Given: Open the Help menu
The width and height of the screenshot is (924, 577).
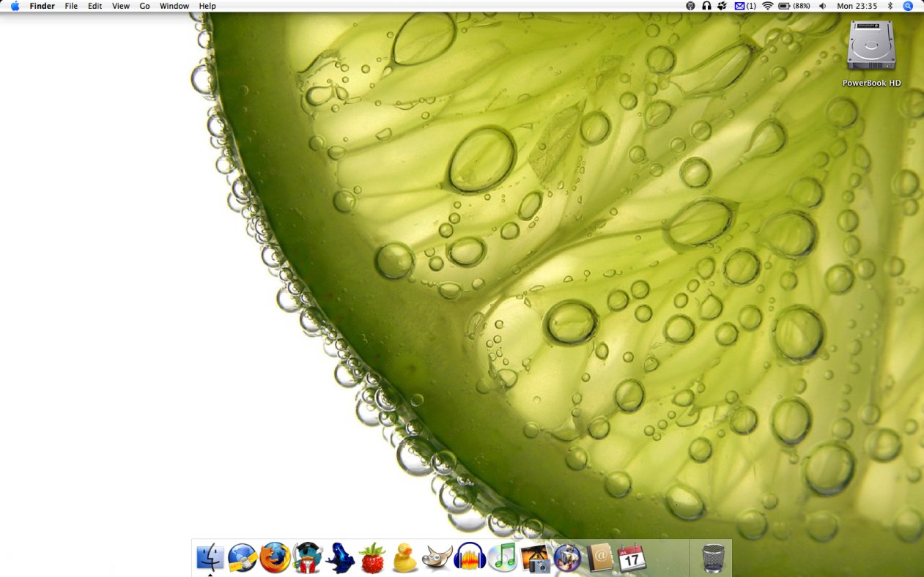Looking at the screenshot, I should [x=207, y=6].
